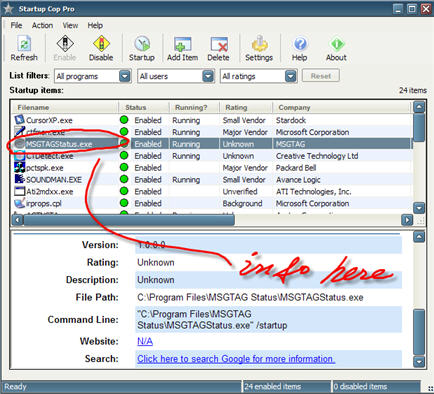Select the pctspk.exe row
The height and width of the screenshot is (394, 434).
[x=213, y=168]
